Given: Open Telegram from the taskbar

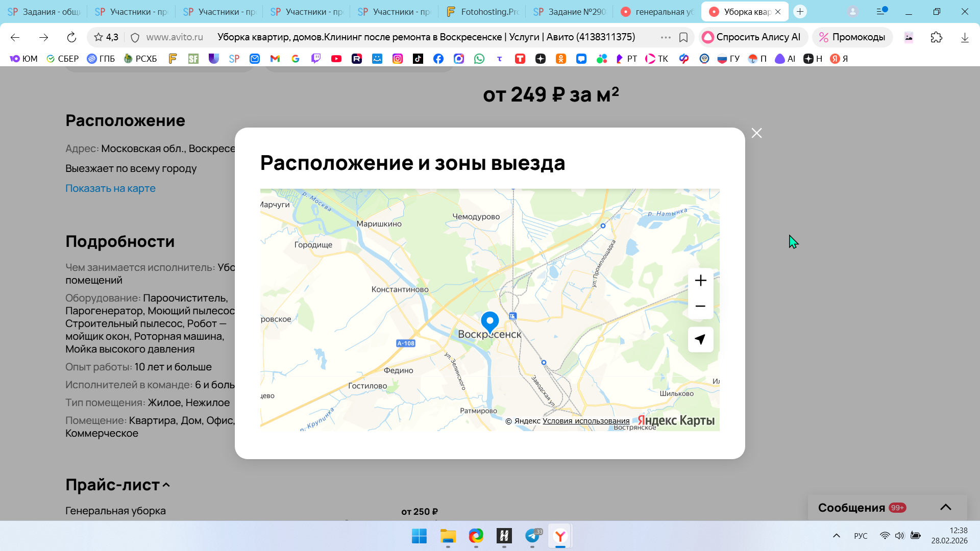Looking at the screenshot, I should 532,536.
